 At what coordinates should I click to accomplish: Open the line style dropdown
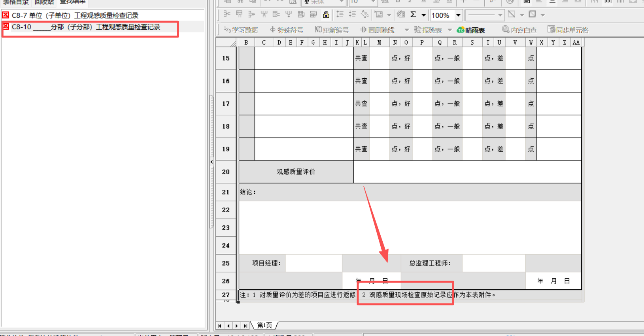(500, 15)
